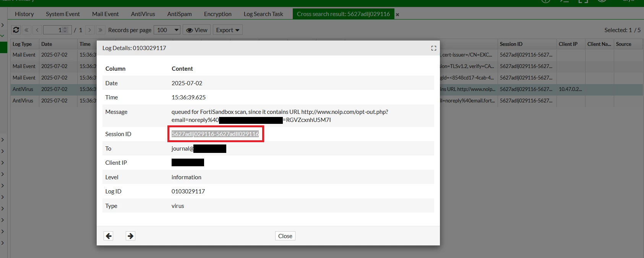Refresh the log list
This screenshot has width=644, height=258.
point(16,30)
